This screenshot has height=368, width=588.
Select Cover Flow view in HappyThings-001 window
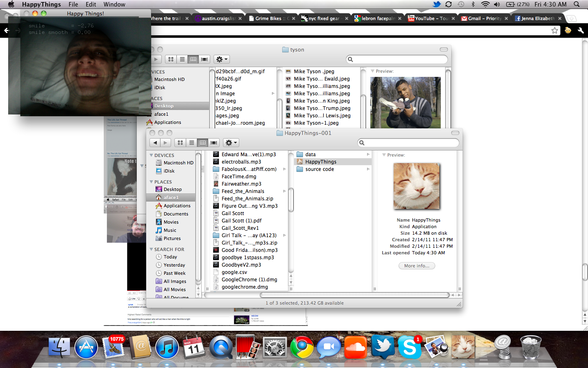tap(214, 143)
